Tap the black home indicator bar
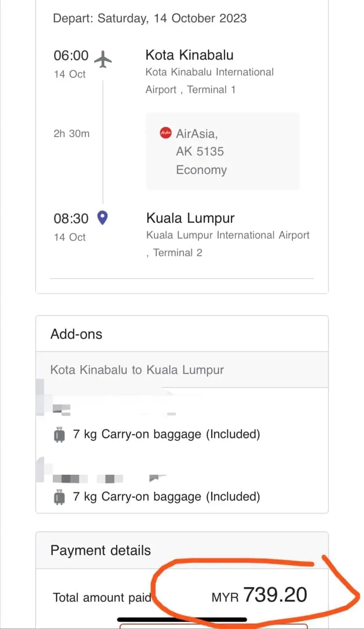364x629 pixels. pos(182,620)
